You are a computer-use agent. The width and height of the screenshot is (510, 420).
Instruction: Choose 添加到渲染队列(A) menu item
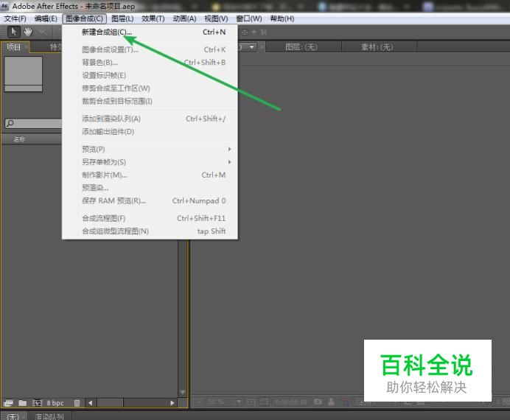click(x=151, y=119)
